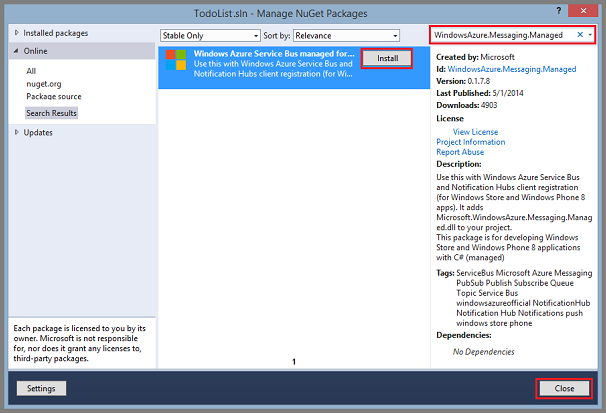Click the Report Abuse link

[x=460, y=152]
